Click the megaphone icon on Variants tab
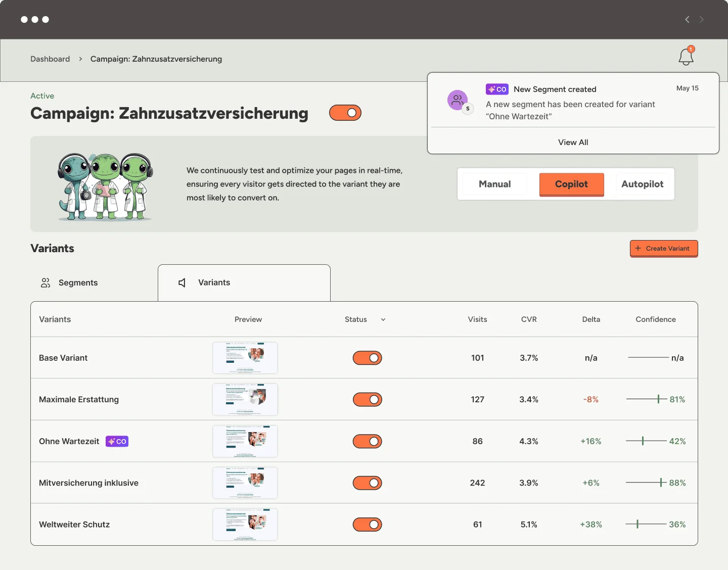 [x=182, y=282]
